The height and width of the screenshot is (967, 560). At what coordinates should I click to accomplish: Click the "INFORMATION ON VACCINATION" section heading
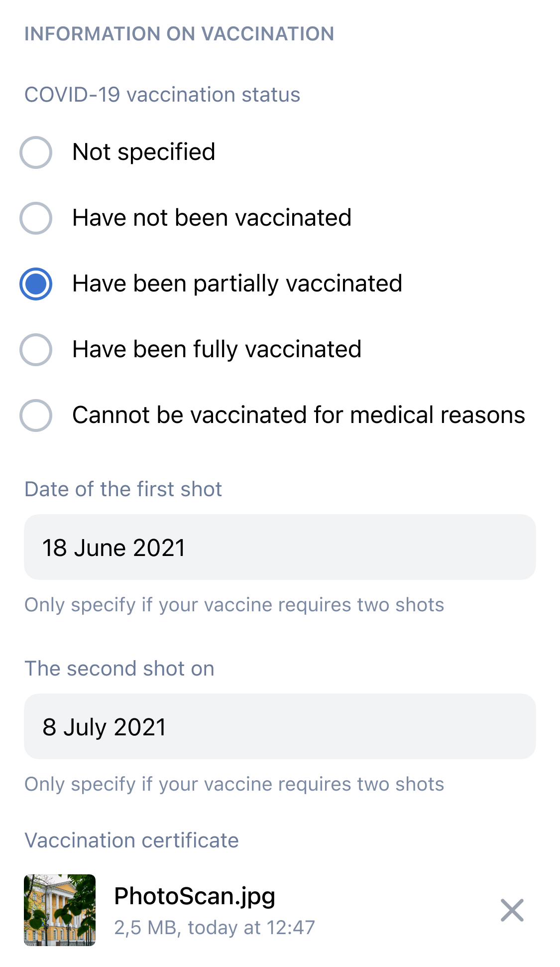[179, 34]
